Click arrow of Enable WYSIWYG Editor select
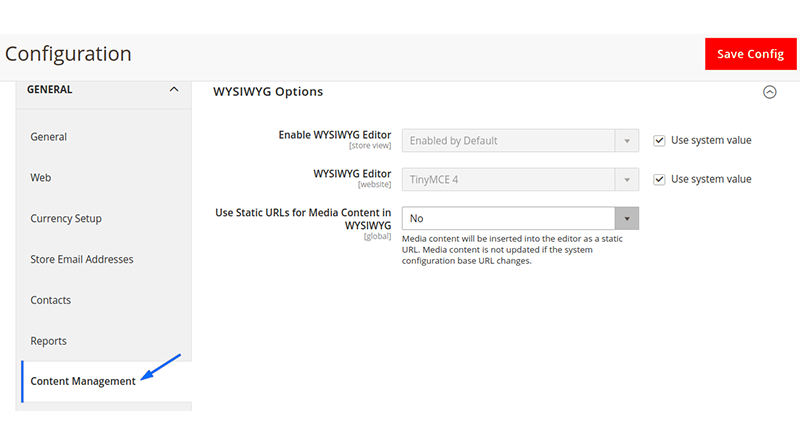800x445 pixels. tap(627, 141)
